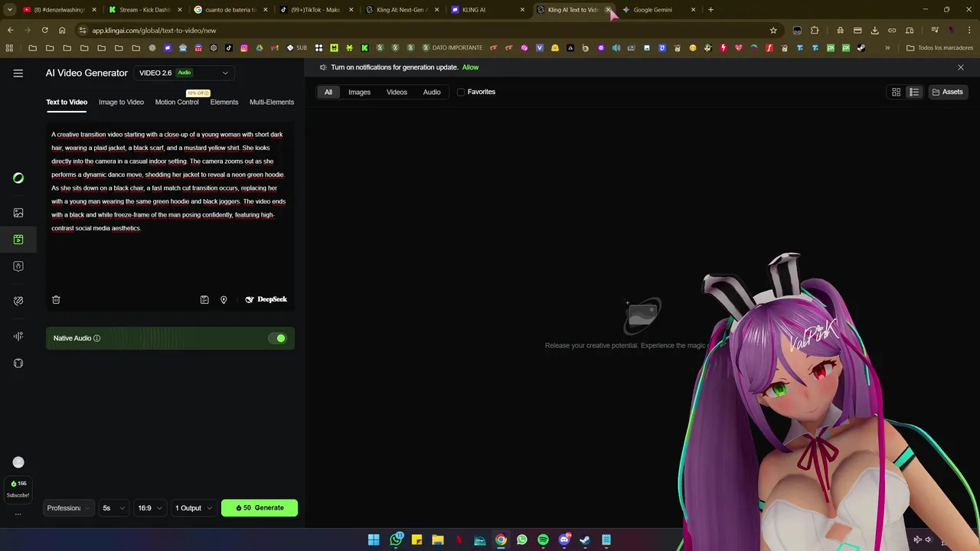Reload the Kling AI page
The width and height of the screenshot is (980, 551).
[44, 30]
